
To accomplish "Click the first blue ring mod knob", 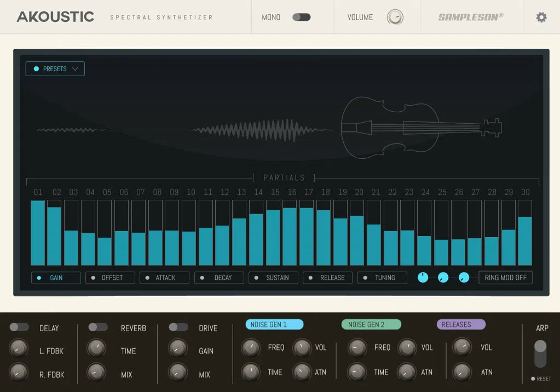I will click(423, 278).
